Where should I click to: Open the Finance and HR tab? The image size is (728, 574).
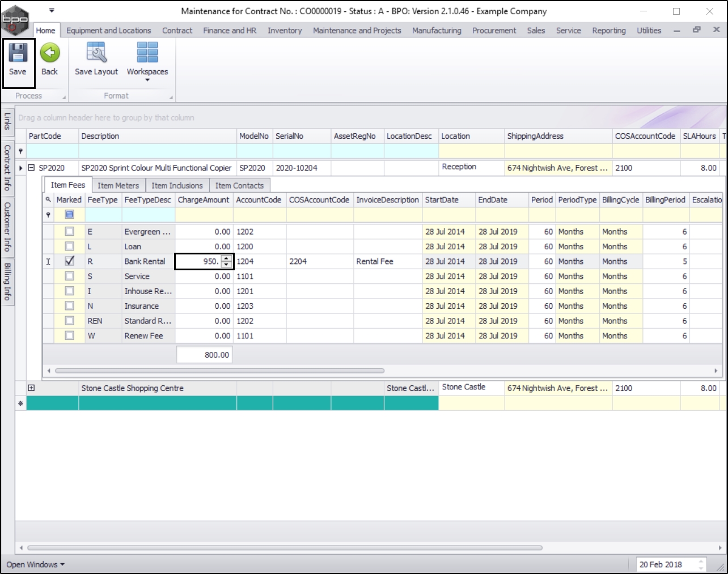(230, 31)
